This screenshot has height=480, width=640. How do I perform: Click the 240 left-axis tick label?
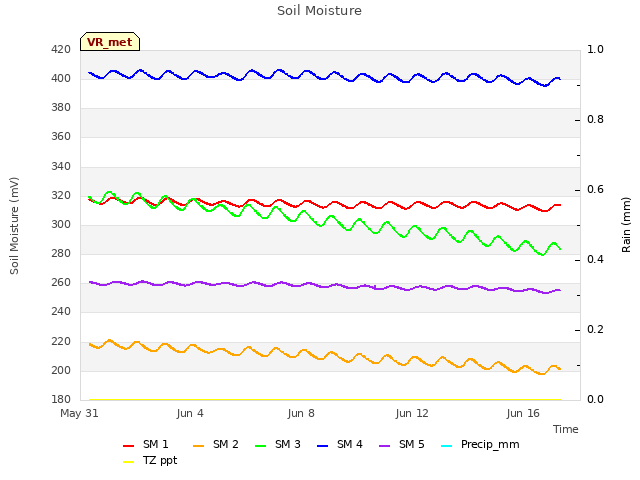61,311
